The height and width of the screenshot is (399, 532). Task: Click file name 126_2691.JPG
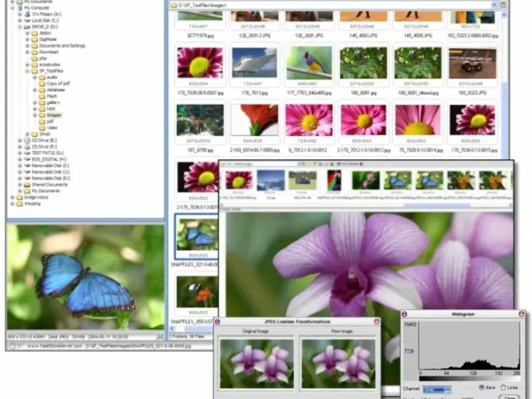pos(309,35)
